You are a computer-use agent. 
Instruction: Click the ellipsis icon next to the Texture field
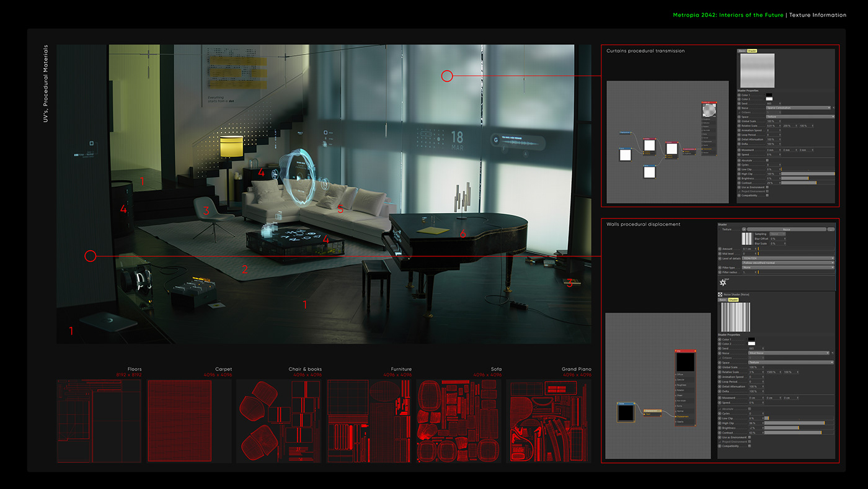tap(831, 230)
